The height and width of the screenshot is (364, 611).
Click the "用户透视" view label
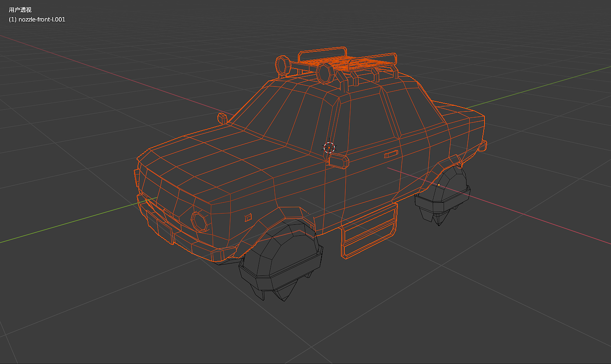(x=20, y=10)
